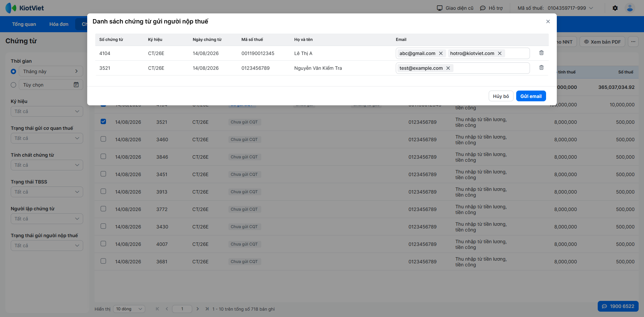Click Tùy chọn date field
The height and width of the screenshot is (317, 644).
[x=51, y=85]
